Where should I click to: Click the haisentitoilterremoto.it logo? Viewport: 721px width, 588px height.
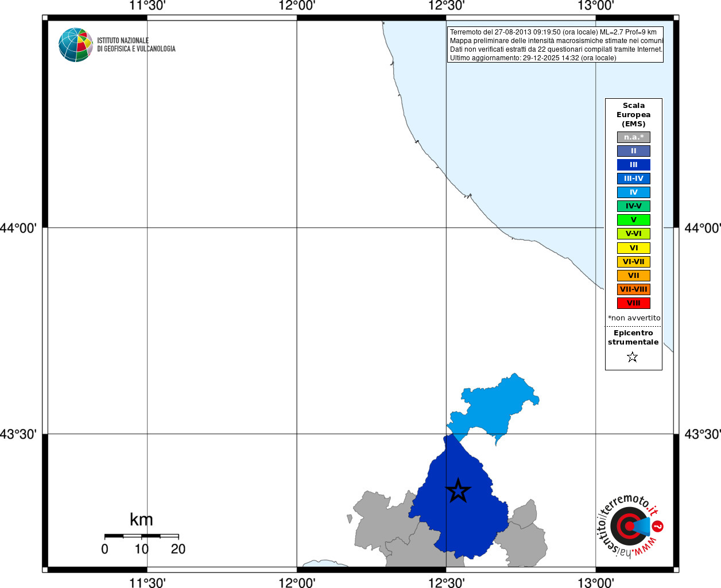click(x=630, y=526)
